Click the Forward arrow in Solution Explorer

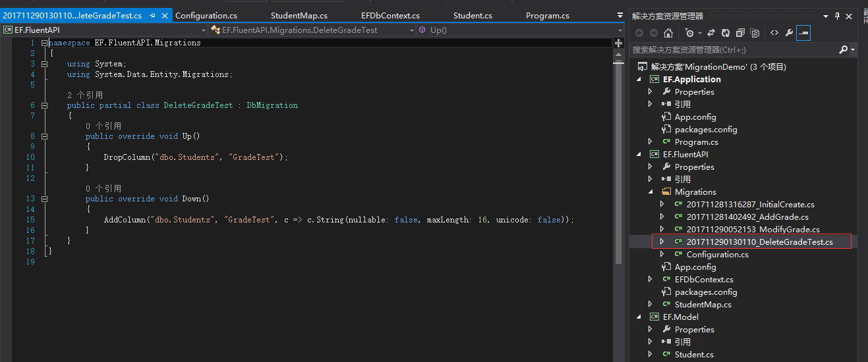tap(654, 33)
